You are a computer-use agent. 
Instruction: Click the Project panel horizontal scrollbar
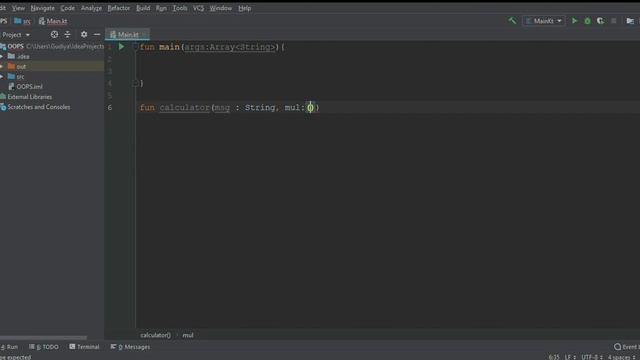pos(43,338)
